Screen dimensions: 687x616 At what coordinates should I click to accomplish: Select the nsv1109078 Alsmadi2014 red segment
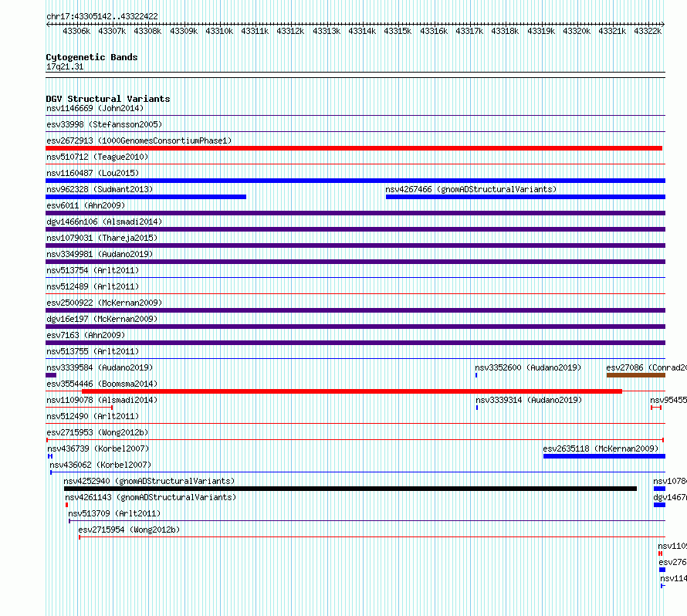(x=80, y=408)
